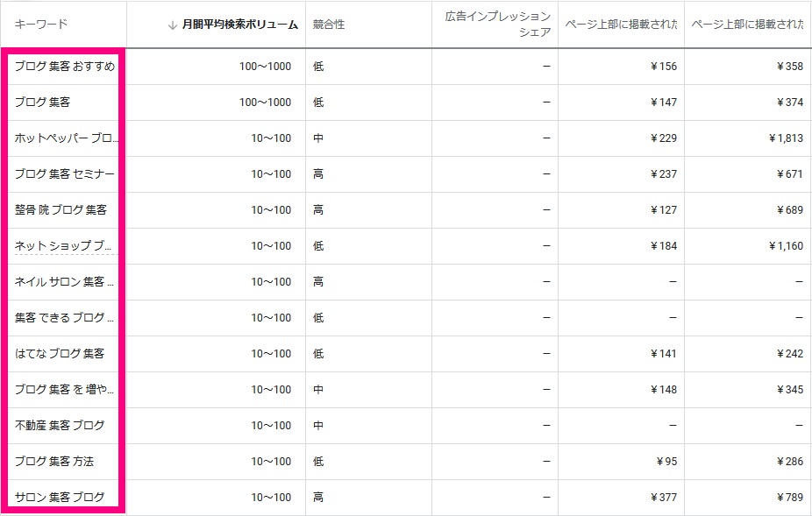The width and height of the screenshot is (812, 516).
Task: Click first ページ上部に掲載された column header
Action: [x=621, y=25]
